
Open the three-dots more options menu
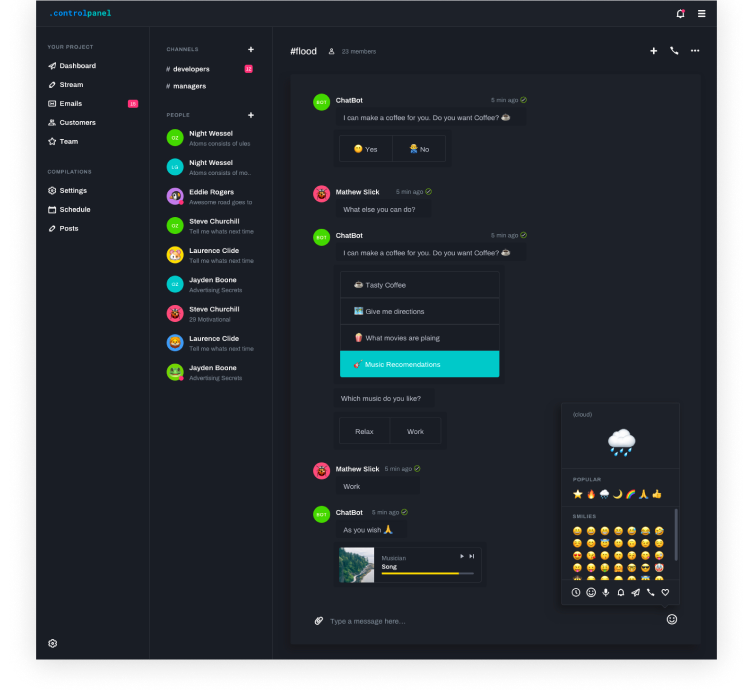pos(695,51)
